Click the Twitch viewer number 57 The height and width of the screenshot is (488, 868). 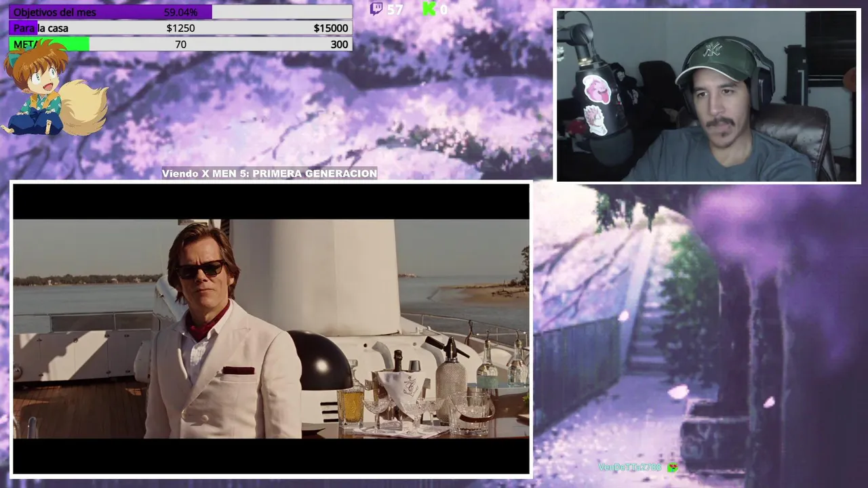[x=395, y=9]
